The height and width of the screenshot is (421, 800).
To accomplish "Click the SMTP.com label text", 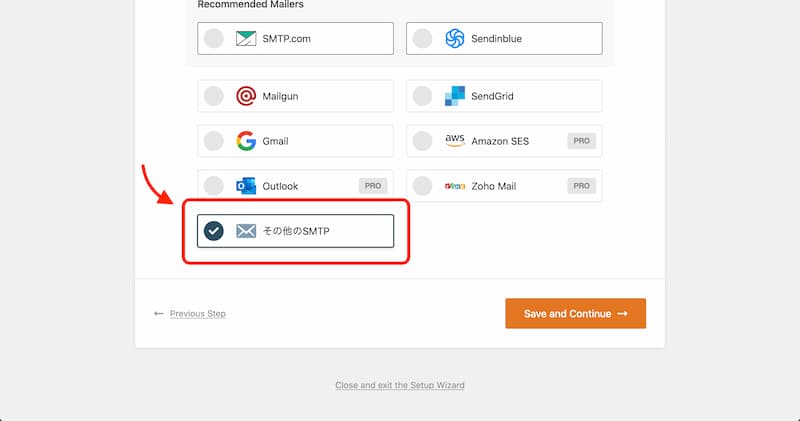I will click(x=286, y=39).
